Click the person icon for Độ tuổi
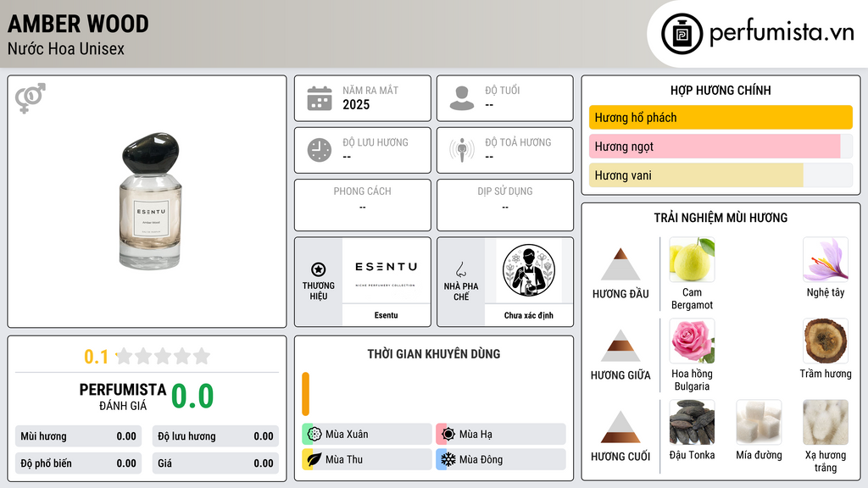Image resolution: width=868 pixels, height=488 pixels. (x=462, y=98)
